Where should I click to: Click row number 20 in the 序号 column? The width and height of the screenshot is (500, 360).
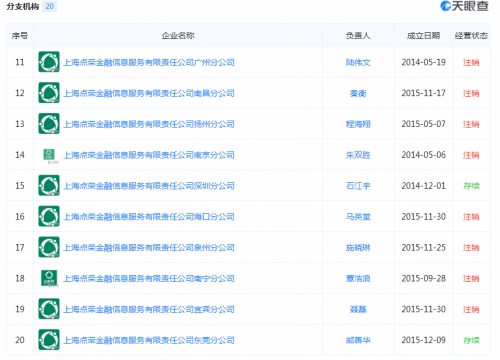tap(20, 340)
